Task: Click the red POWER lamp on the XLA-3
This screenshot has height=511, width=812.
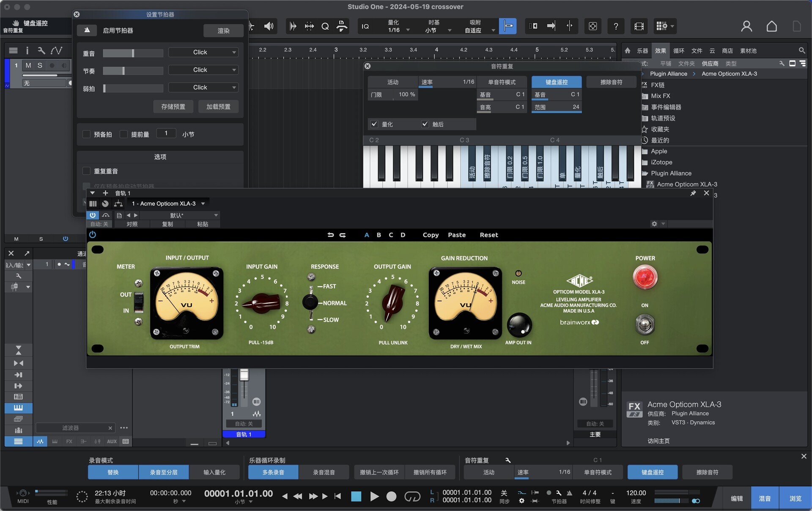Action: (x=645, y=277)
